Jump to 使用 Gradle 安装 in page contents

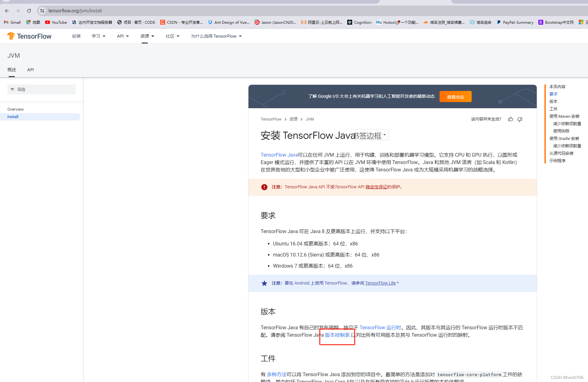click(x=564, y=138)
